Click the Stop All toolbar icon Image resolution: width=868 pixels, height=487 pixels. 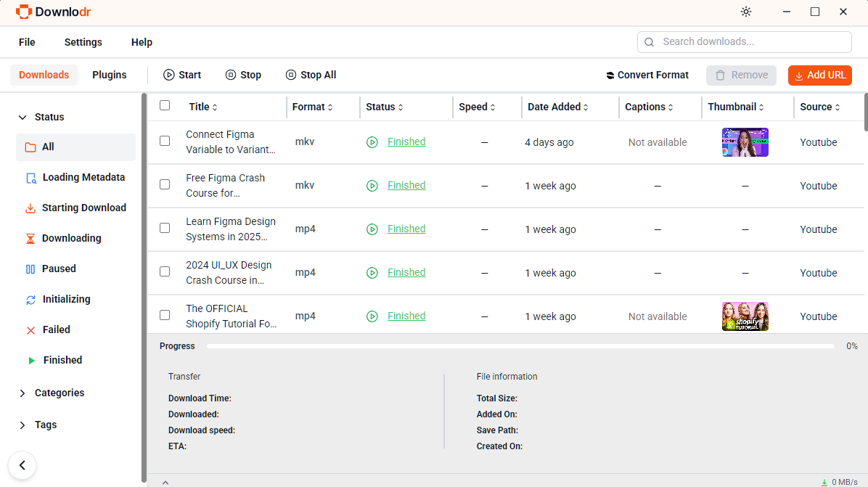coord(291,75)
